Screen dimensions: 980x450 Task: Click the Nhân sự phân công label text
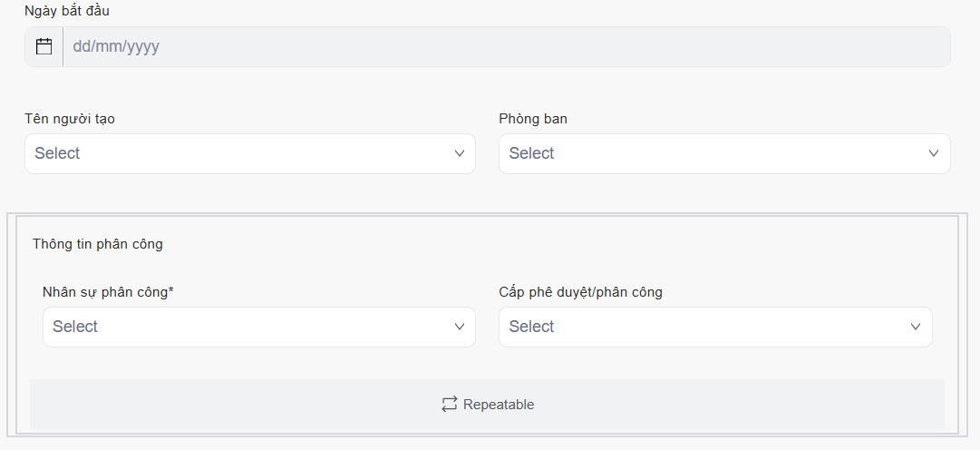coord(105,292)
